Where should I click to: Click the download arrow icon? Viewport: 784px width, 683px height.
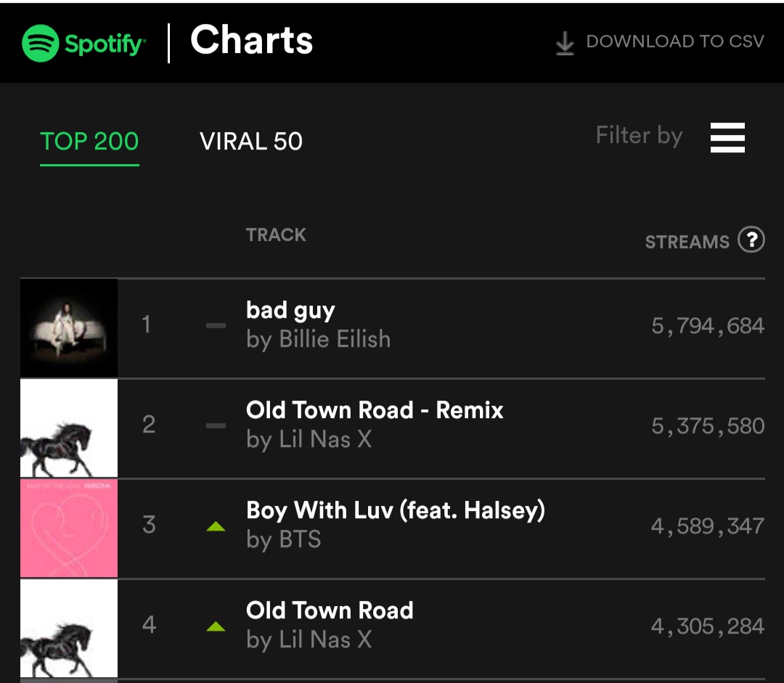[564, 44]
